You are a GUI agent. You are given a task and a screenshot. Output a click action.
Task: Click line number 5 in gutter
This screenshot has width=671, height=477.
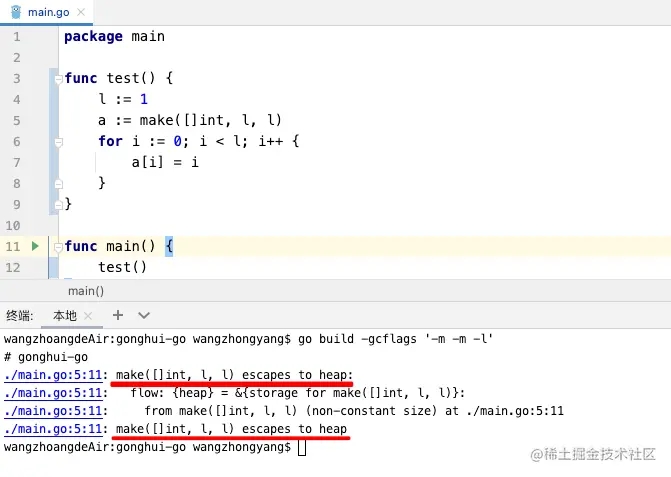coord(17,121)
